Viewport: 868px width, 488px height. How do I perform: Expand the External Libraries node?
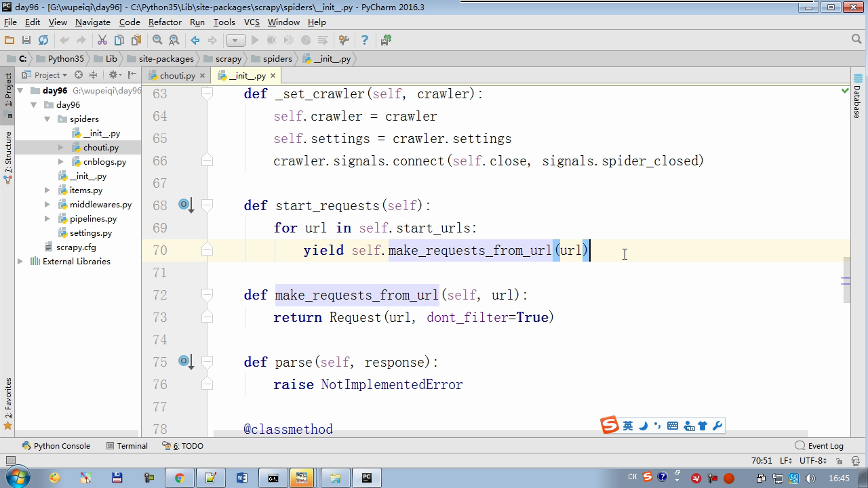point(20,262)
